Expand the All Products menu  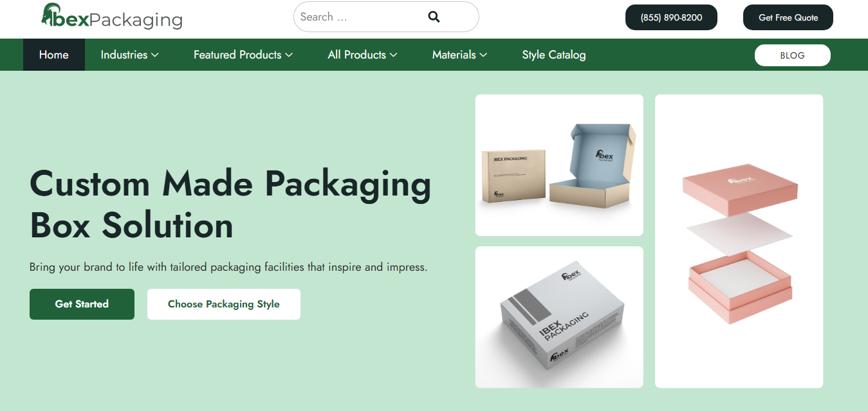pyautogui.click(x=362, y=55)
